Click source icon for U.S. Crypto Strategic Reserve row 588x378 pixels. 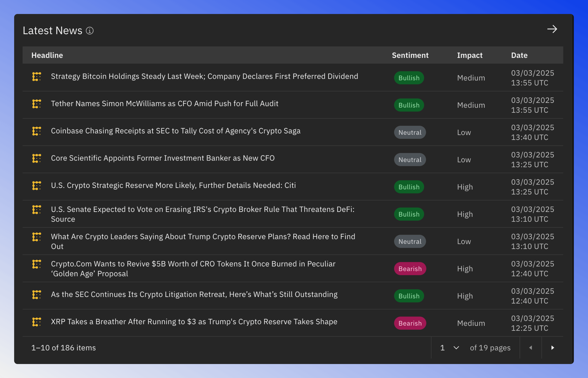pyautogui.click(x=37, y=186)
